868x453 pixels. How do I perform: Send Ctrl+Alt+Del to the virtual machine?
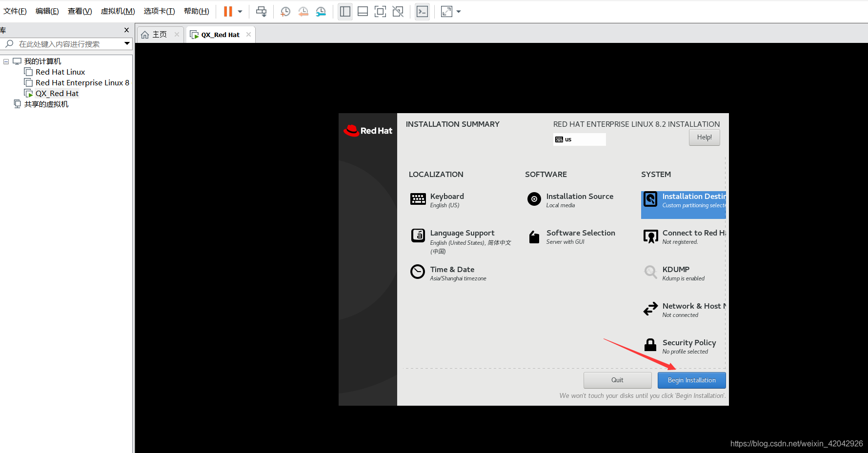[262, 11]
